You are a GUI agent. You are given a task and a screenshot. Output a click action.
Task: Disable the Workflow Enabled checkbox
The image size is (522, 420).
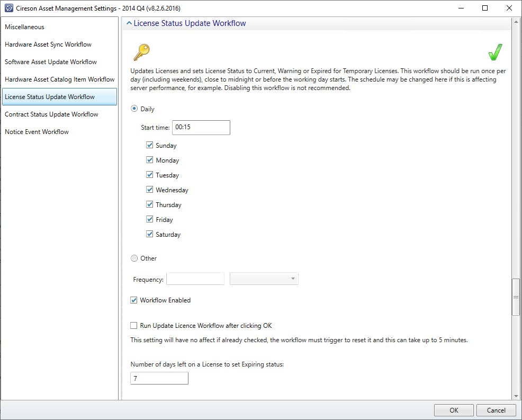click(x=134, y=300)
